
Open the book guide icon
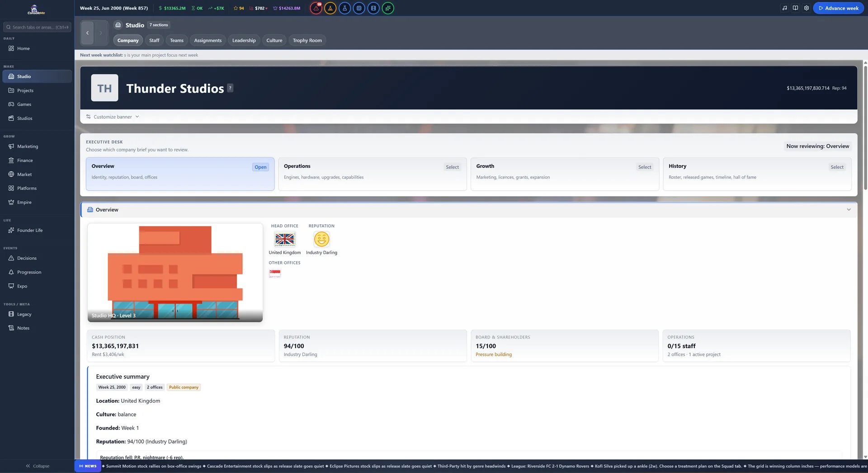(x=795, y=8)
